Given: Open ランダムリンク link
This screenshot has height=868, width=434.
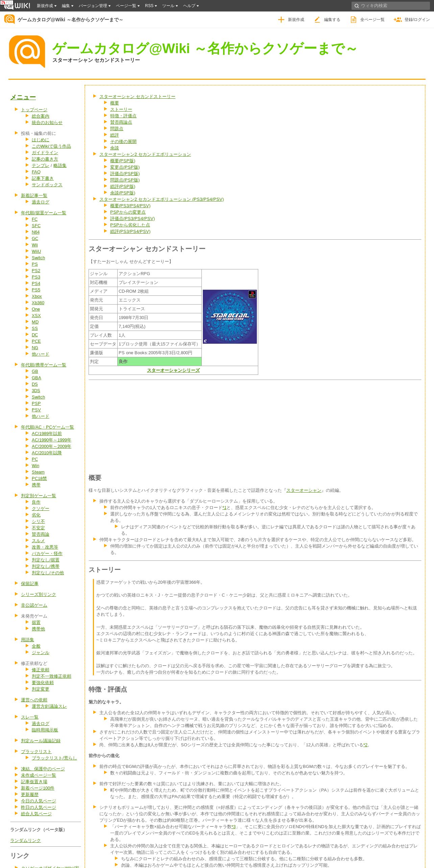Looking at the screenshot, I should (25, 841).
